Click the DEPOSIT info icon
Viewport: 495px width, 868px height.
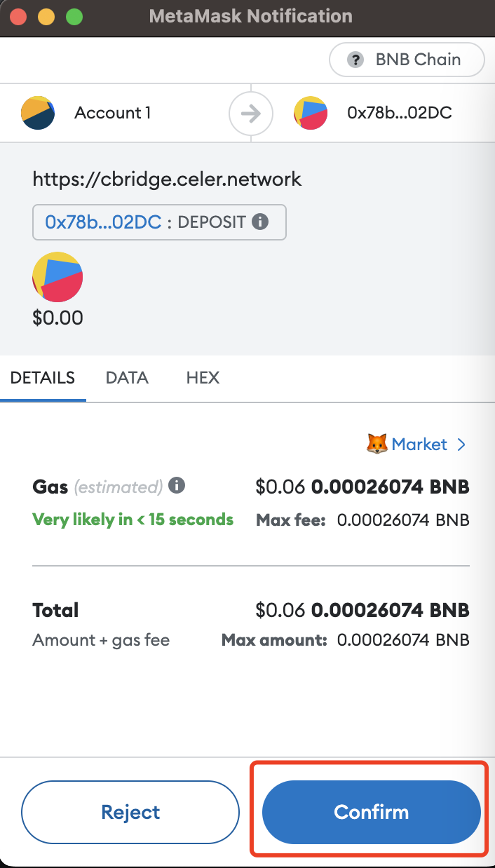(x=260, y=222)
